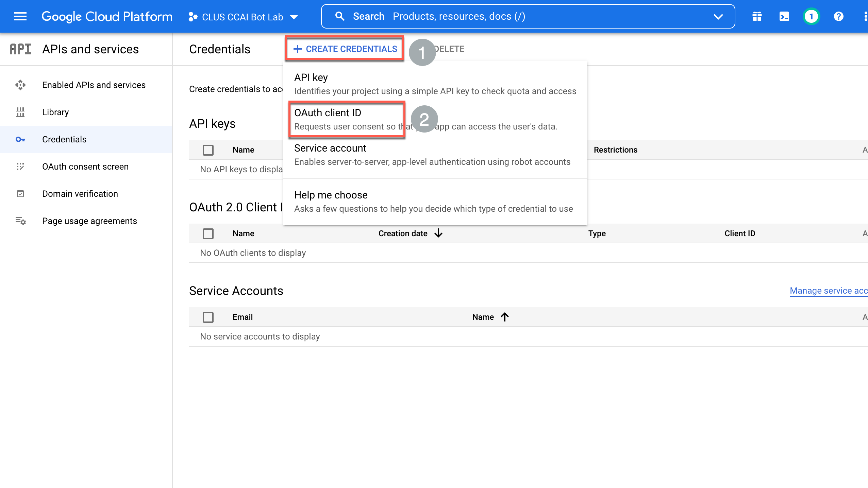Image resolution: width=868 pixels, height=488 pixels.
Task: Open Manage service accounts link
Action: [829, 291]
